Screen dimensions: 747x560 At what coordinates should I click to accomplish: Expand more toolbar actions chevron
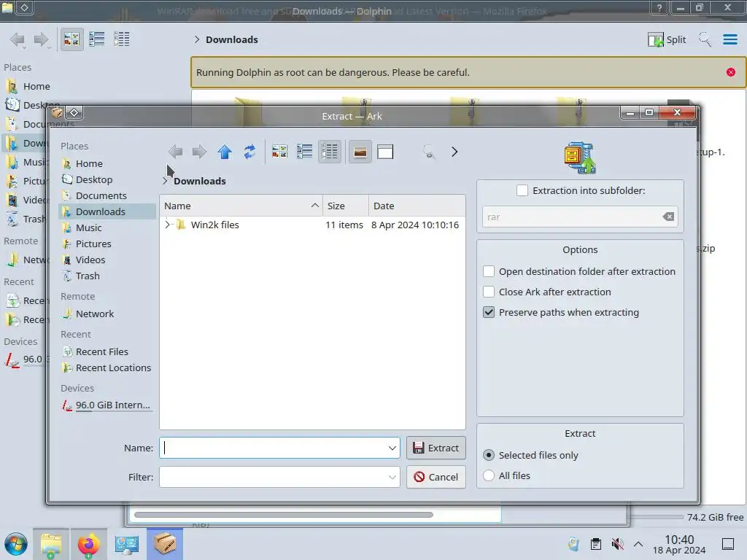(x=454, y=152)
